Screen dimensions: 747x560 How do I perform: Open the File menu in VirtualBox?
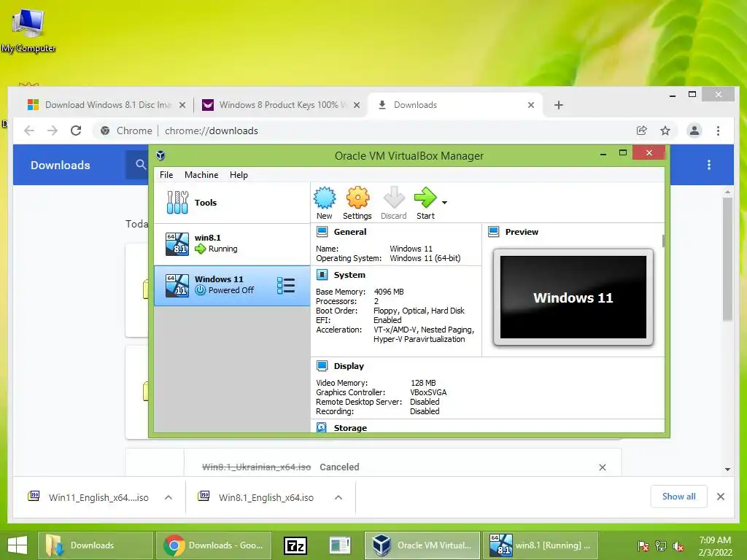click(166, 175)
